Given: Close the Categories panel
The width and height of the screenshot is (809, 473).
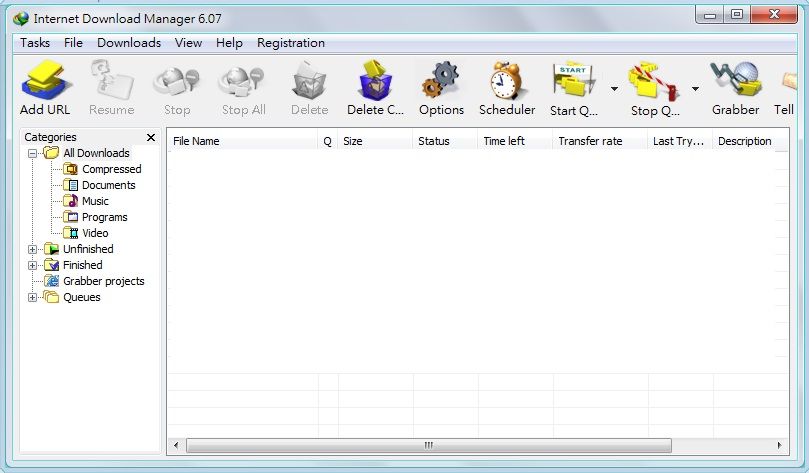Looking at the screenshot, I should [x=151, y=137].
